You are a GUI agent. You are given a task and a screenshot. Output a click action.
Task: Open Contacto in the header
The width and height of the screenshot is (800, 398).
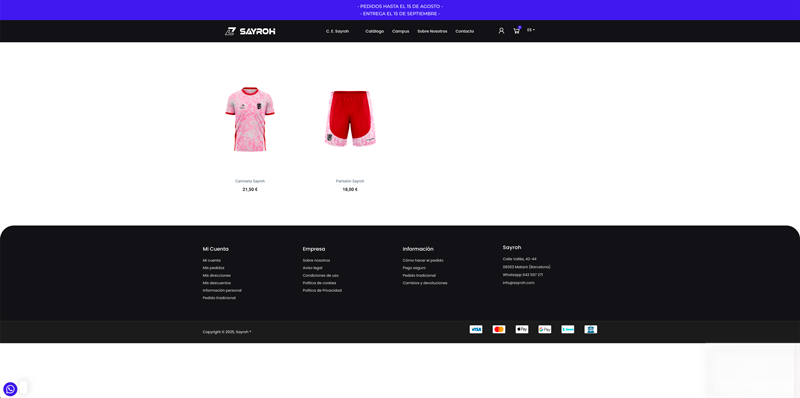464,31
